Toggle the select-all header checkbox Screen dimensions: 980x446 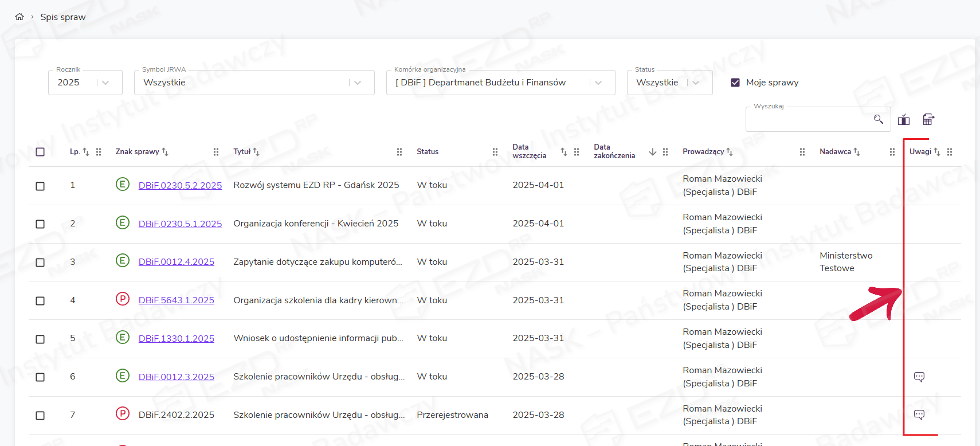pos(40,152)
